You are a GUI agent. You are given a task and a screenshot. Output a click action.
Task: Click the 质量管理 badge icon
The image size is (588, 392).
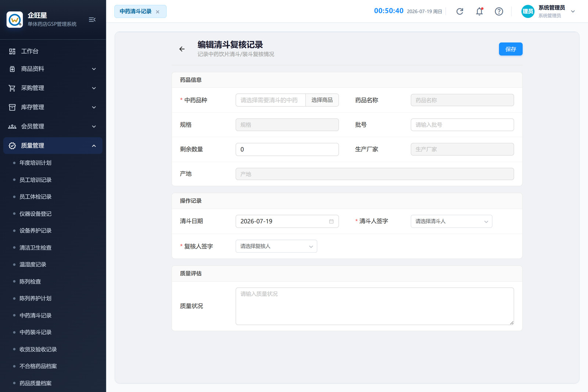tap(12, 146)
